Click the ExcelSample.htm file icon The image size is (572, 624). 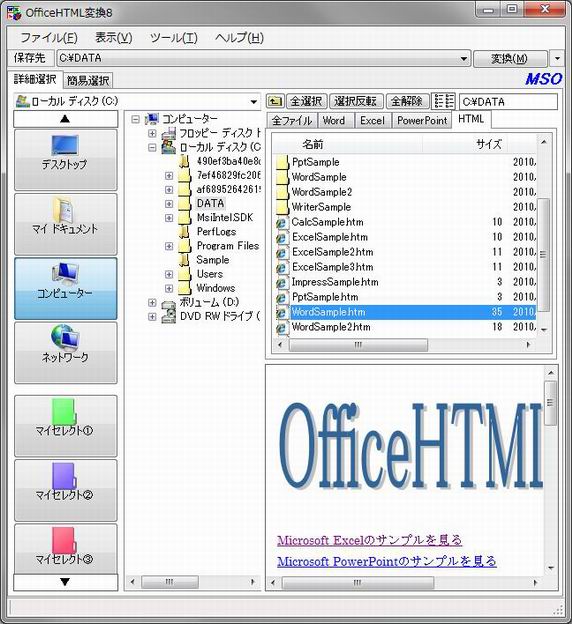[x=282, y=238]
